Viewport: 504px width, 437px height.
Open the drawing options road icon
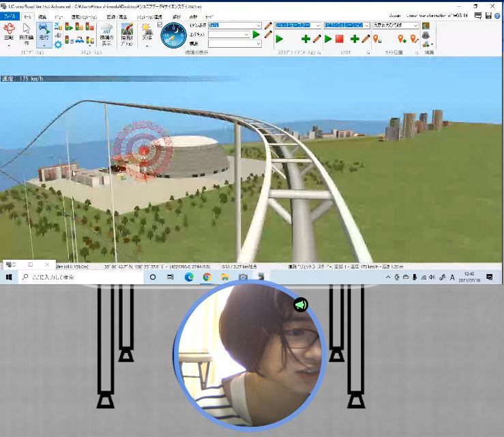tap(127, 34)
